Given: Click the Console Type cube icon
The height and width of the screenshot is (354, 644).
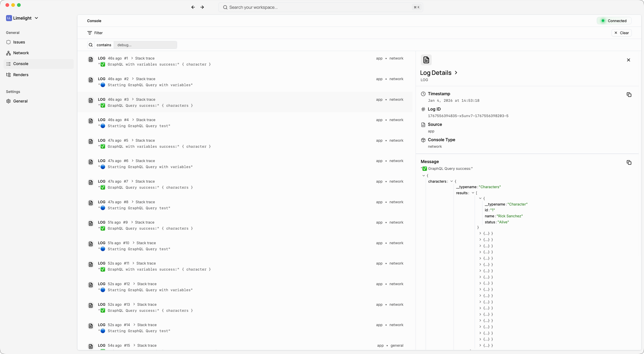Looking at the screenshot, I should point(423,140).
